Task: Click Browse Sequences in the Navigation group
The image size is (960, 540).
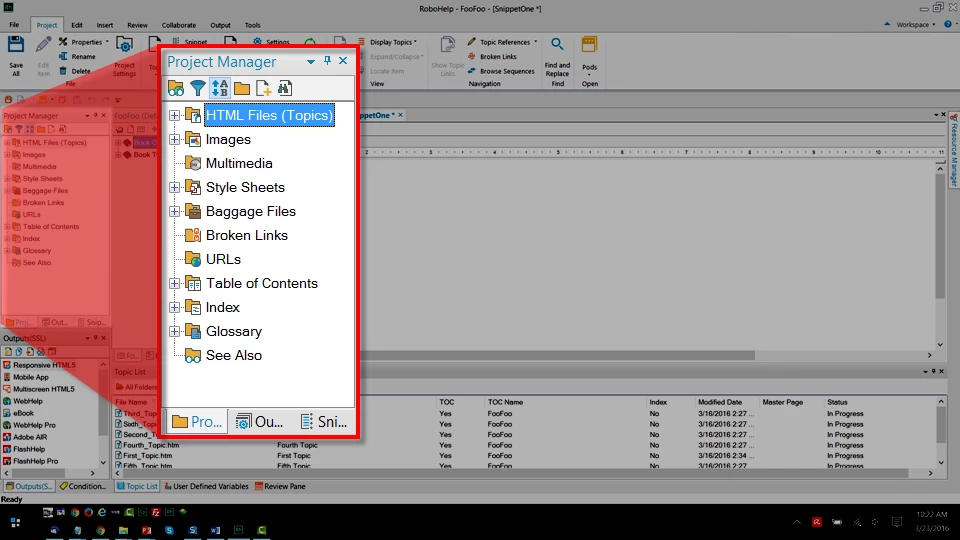Action: coord(501,71)
